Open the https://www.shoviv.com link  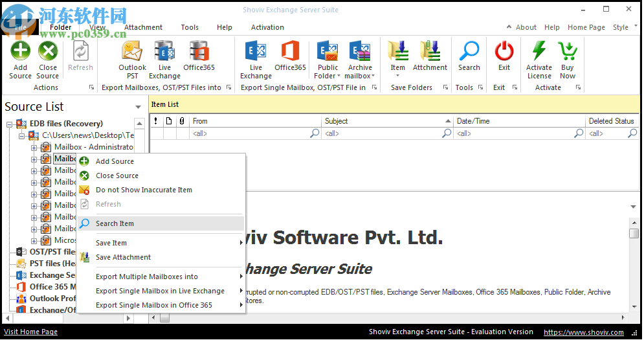coord(584,332)
